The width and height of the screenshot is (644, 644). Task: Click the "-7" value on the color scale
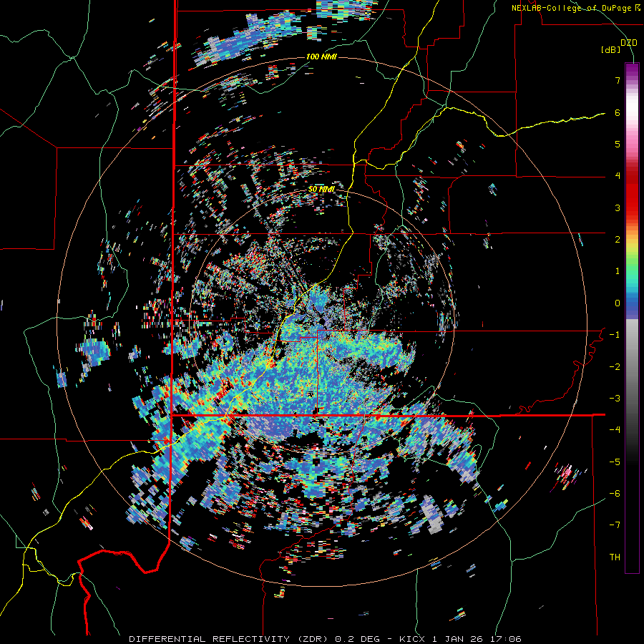(615, 525)
